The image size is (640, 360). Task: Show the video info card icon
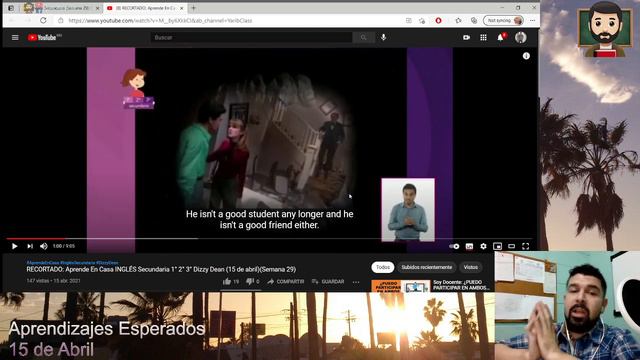[526, 56]
